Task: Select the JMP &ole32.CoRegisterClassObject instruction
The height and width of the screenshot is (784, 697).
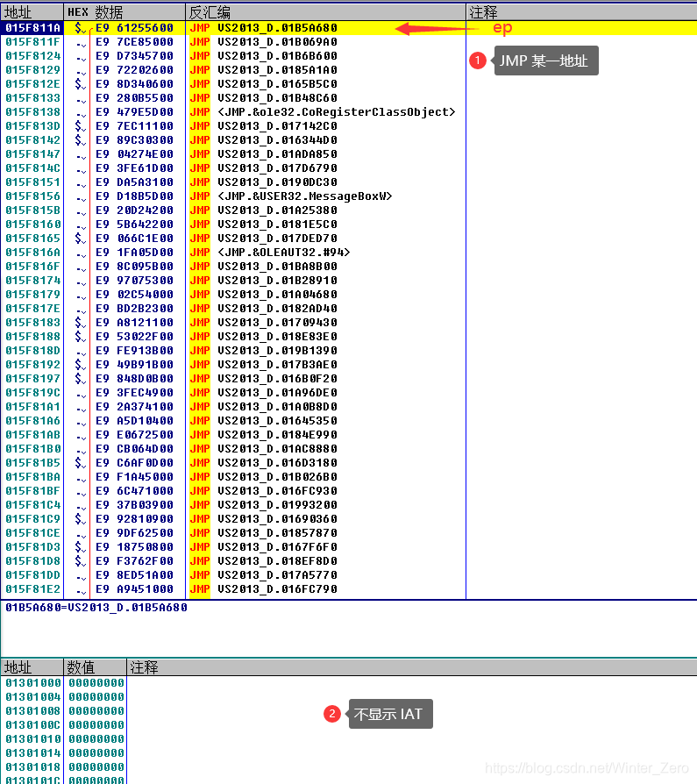Action: point(323,112)
